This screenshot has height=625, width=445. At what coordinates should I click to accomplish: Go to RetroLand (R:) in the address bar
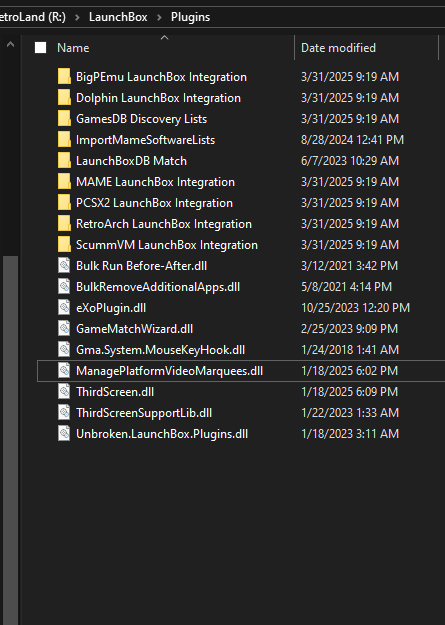(33, 17)
